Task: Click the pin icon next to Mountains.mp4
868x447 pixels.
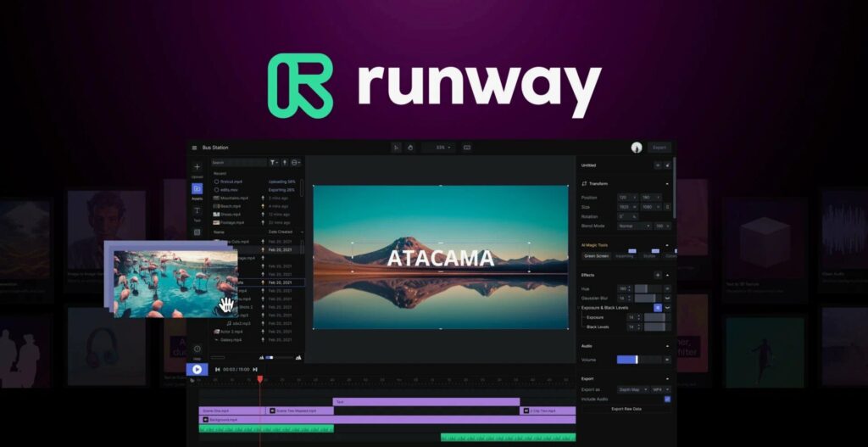Action: pos(263,198)
